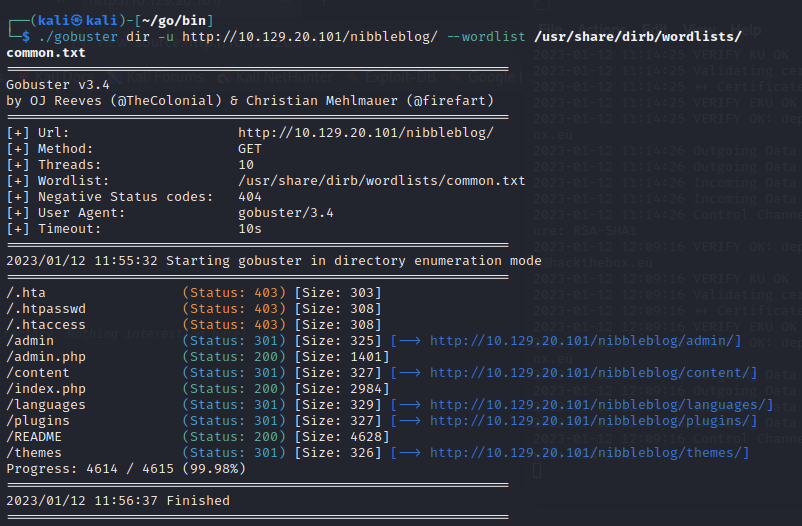Viewport: 802px width, 526px height.
Task: Click the /admin.php result entry
Action: (x=45, y=357)
